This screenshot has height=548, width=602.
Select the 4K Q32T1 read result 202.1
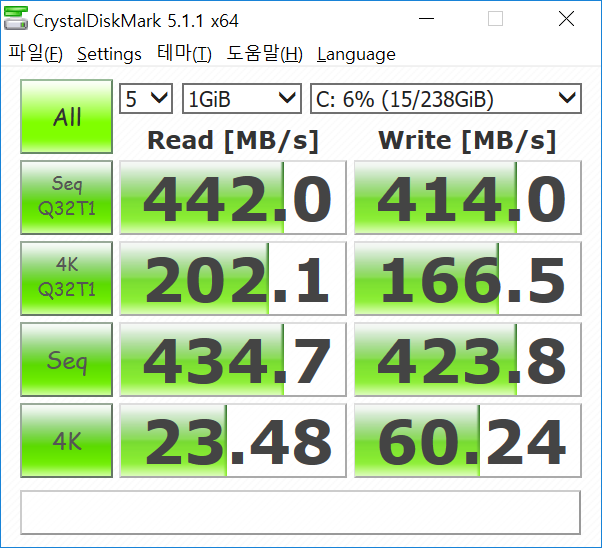[x=233, y=278]
